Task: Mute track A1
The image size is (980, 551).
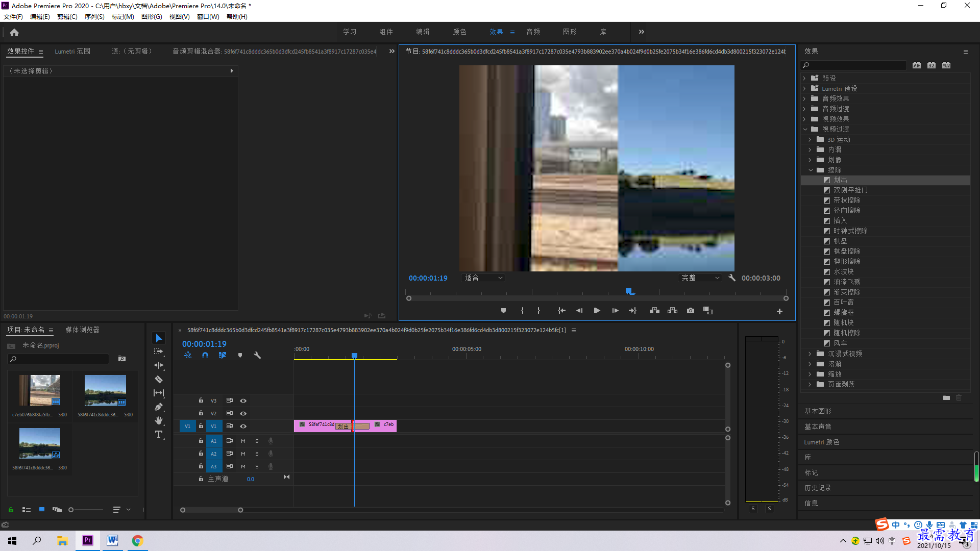Action: [243, 441]
